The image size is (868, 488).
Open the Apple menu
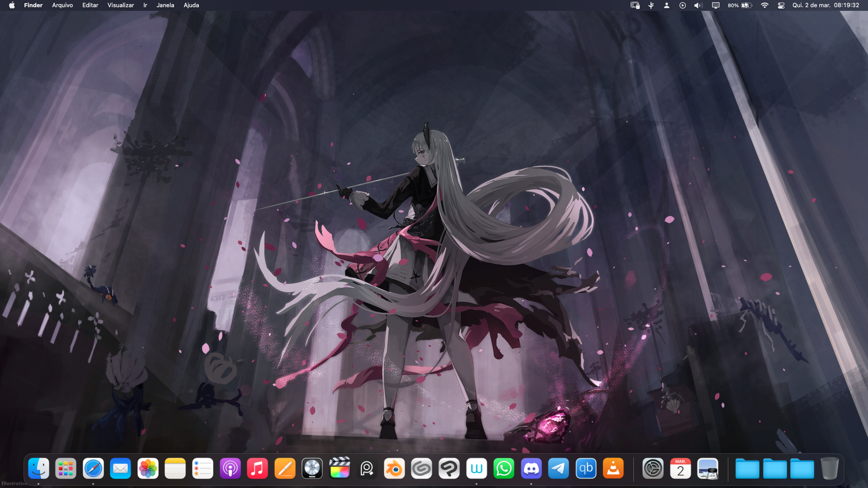point(12,5)
